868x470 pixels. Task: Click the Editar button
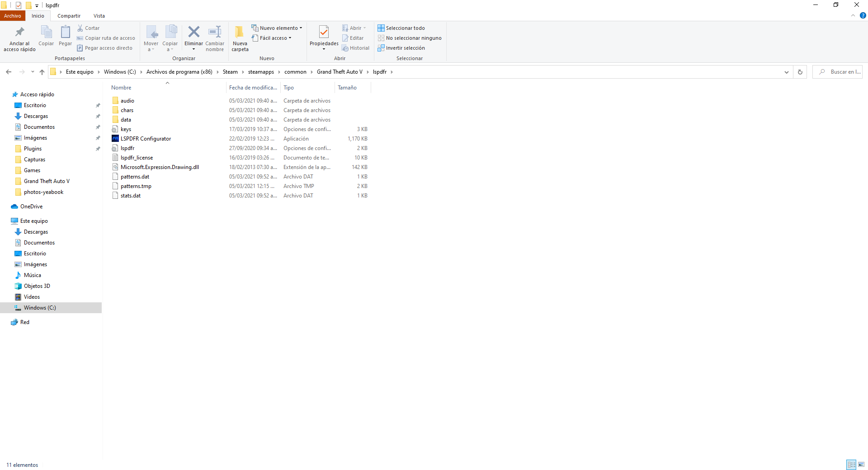(353, 38)
